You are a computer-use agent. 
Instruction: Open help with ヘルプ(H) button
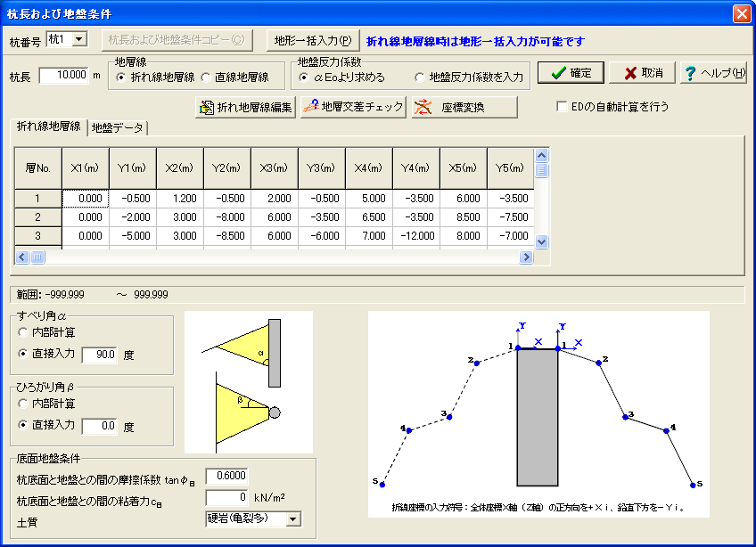coord(713,73)
